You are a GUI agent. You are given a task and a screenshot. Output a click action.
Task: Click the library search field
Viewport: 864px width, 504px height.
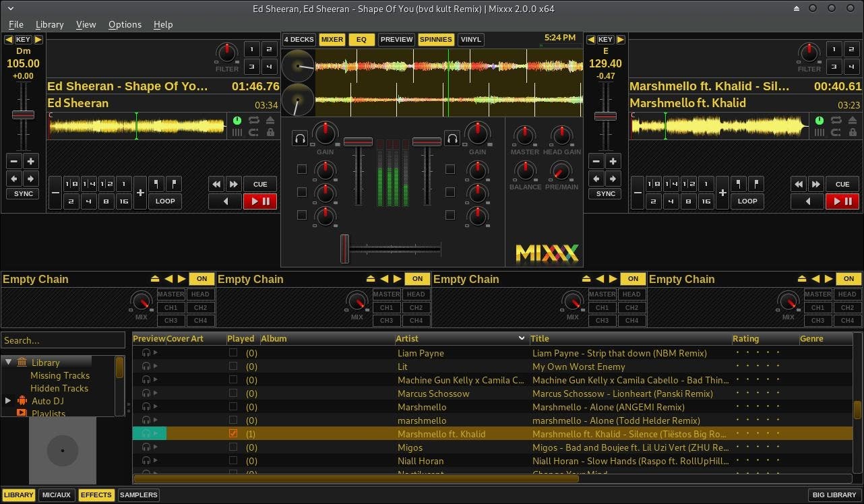click(63, 340)
